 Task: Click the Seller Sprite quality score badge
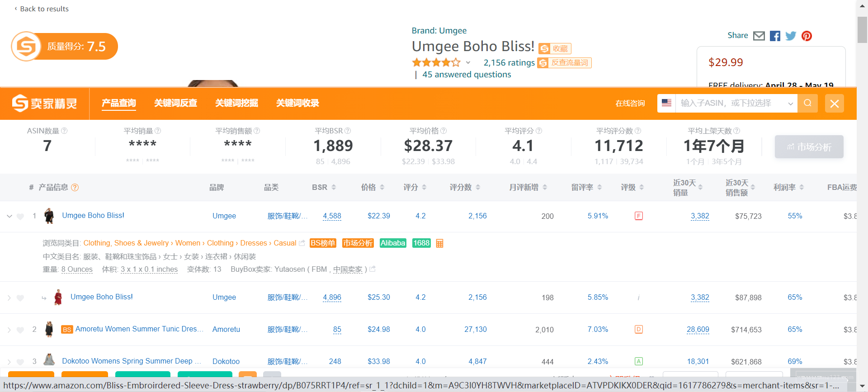point(64,46)
